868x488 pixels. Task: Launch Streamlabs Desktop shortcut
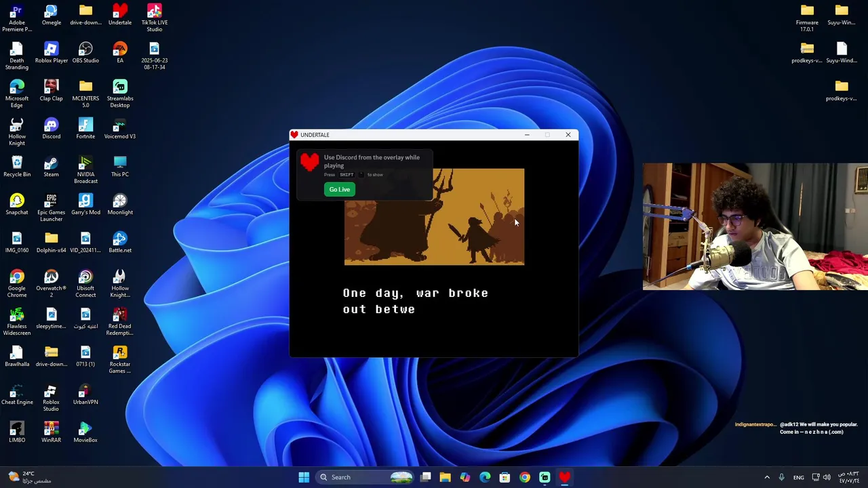[120, 94]
